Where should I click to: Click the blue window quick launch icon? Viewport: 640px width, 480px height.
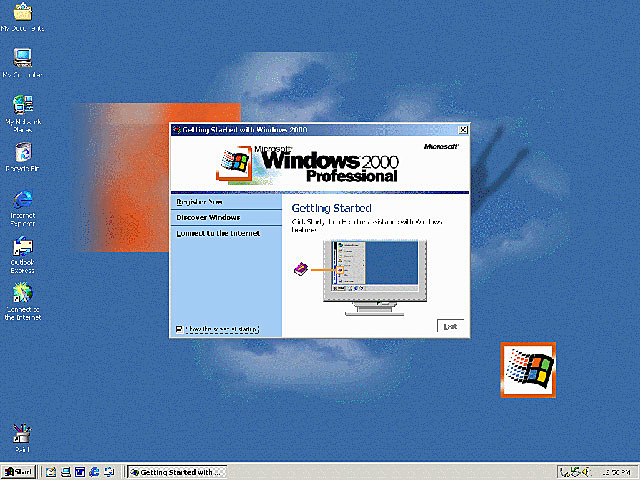[x=80, y=472]
